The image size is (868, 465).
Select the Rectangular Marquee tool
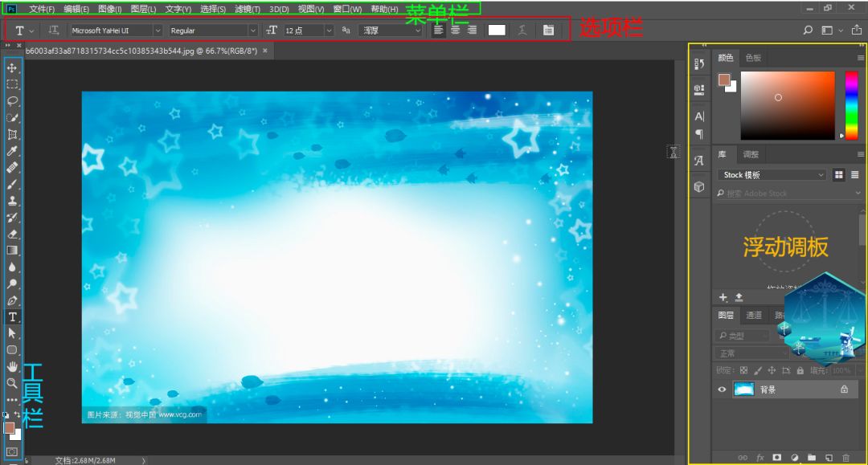12,84
